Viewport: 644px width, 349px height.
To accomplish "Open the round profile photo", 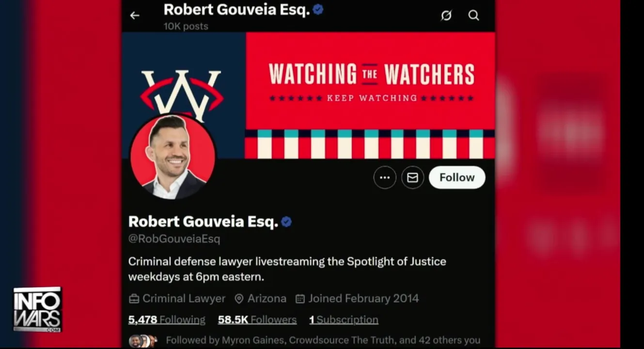I will coord(173,157).
